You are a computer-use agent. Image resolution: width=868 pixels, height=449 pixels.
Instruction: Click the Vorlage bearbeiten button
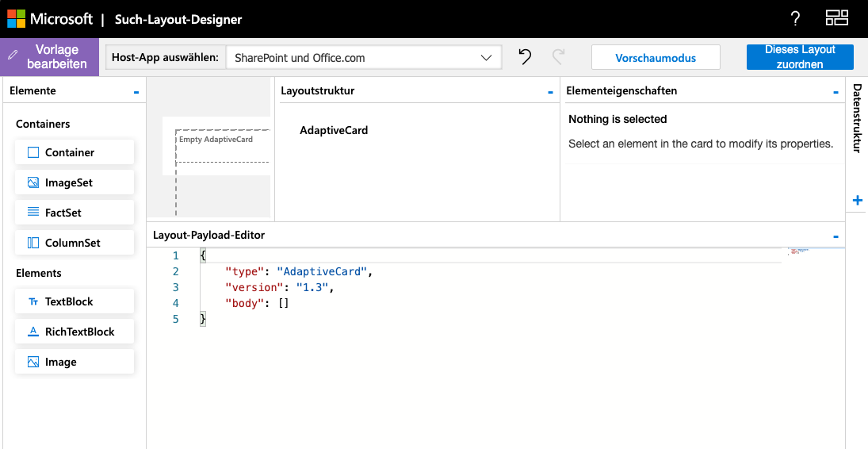(49, 57)
